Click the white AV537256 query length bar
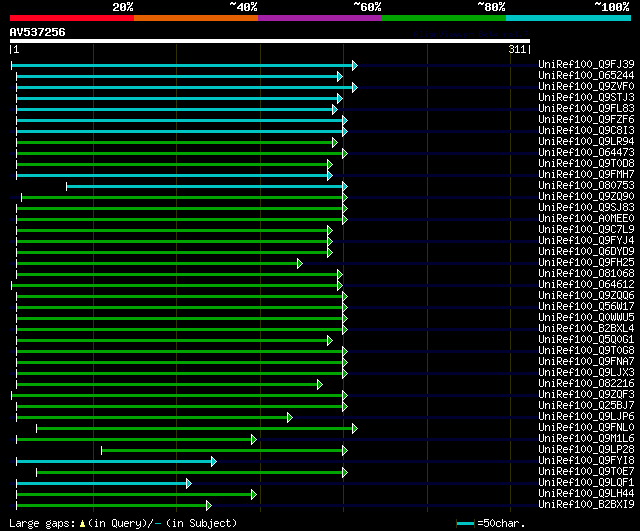Viewport: 640px width, 531px height. (x=270, y=41)
